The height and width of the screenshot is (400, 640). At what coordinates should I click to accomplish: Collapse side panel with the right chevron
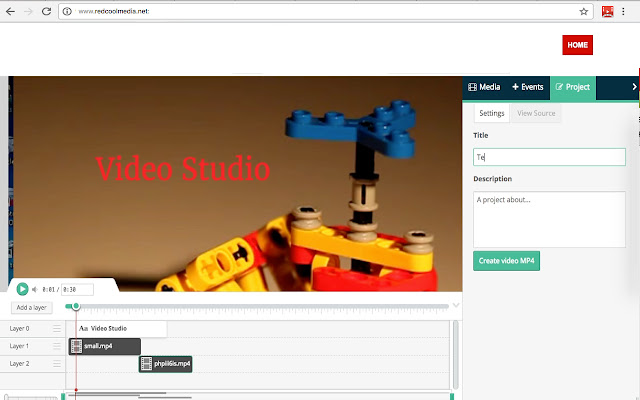pyautogui.click(x=634, y=87)
